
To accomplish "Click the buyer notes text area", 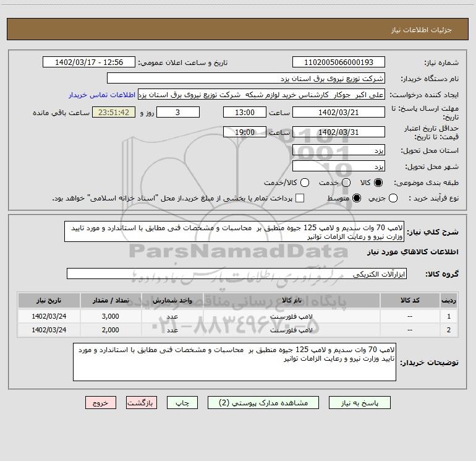I will tap(234, 362).
